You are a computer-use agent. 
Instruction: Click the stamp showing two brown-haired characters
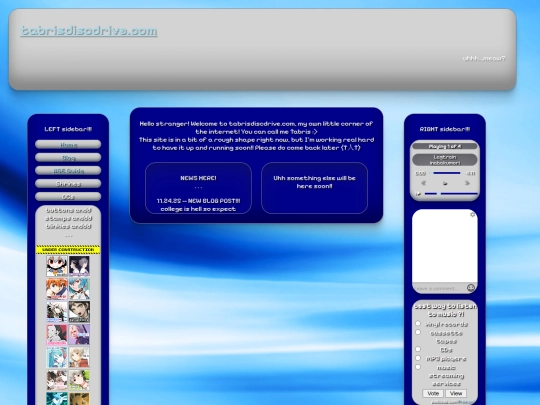tap(57, 380)
